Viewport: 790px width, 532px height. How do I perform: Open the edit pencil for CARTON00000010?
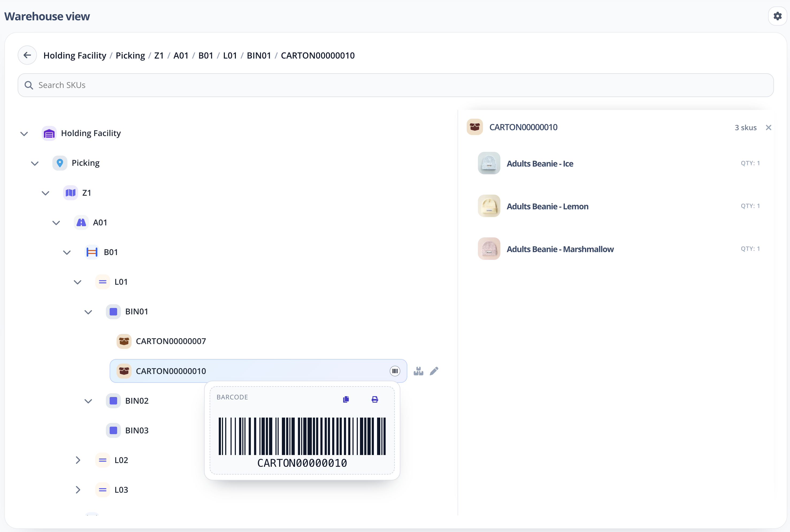pyautogui.click(x=434, y=371)
